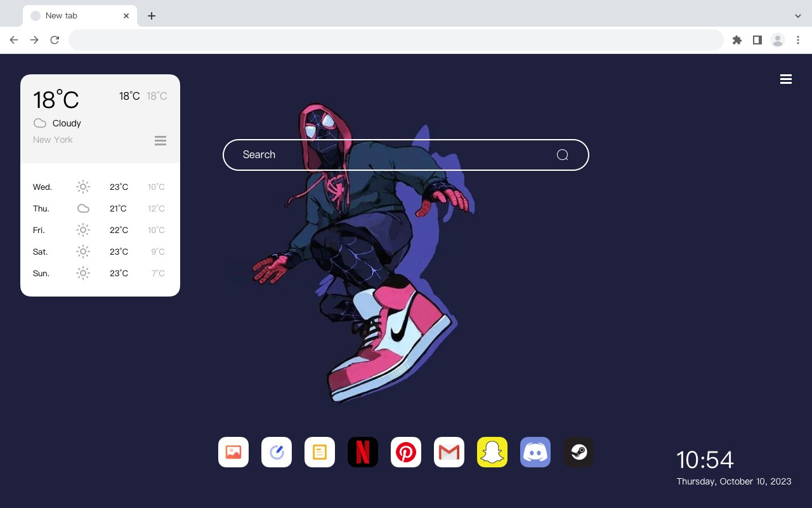This screenshot has width=812, height=508.
Task: Click the Sun. sunny forecast icon
Action: coord(83,273)
